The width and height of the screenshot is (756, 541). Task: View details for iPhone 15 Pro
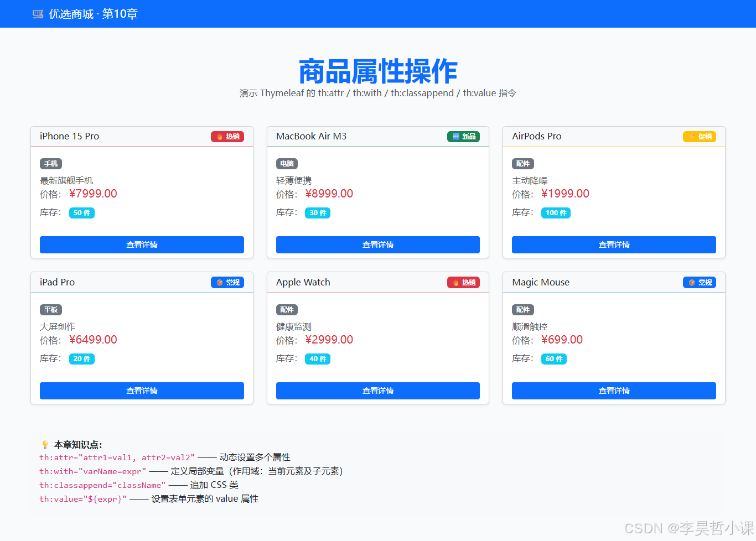[142, 245]
